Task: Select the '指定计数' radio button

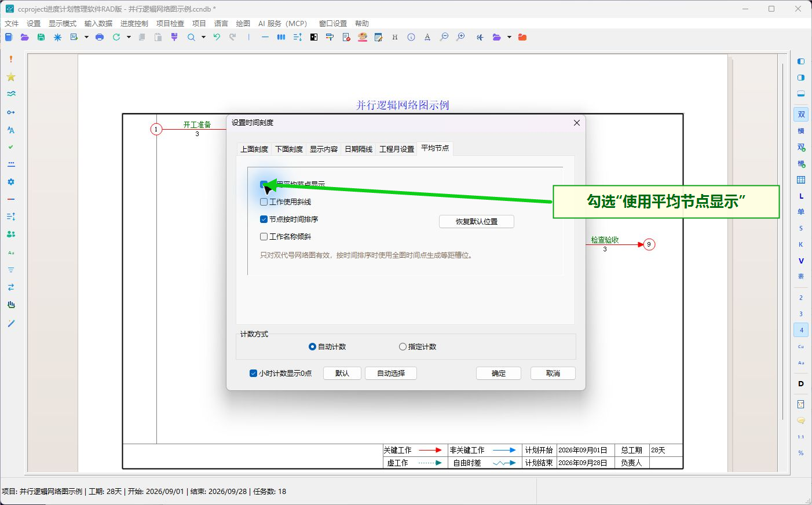Action: (403, 346)
